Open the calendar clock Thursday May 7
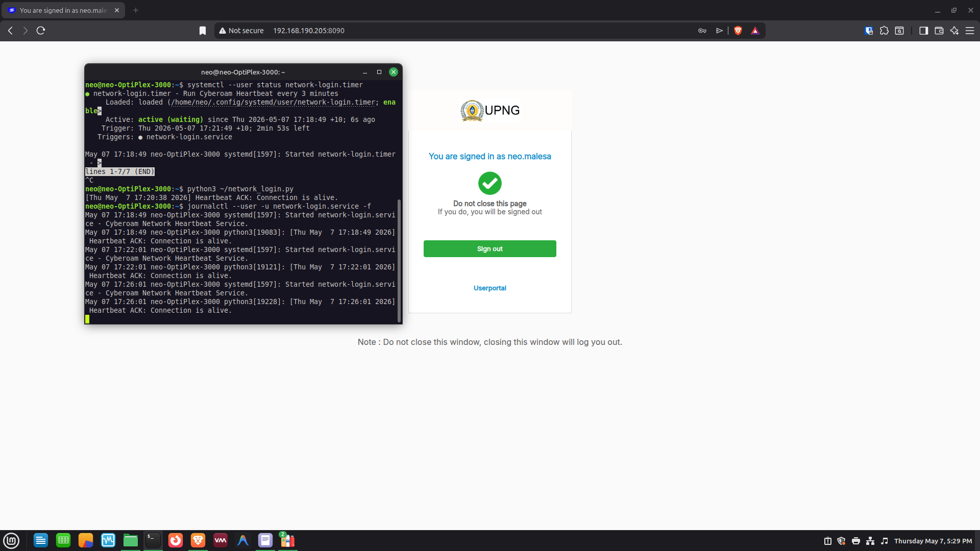Image resolution: width=980 pixels, height=551 pixels. click(x=933, y=541)
